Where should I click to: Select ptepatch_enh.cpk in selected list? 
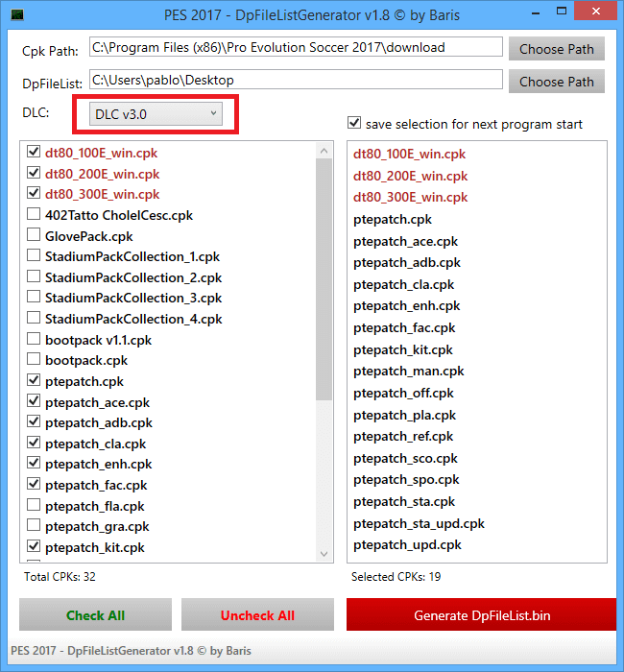pyautogui.click(x=406, y=306)
